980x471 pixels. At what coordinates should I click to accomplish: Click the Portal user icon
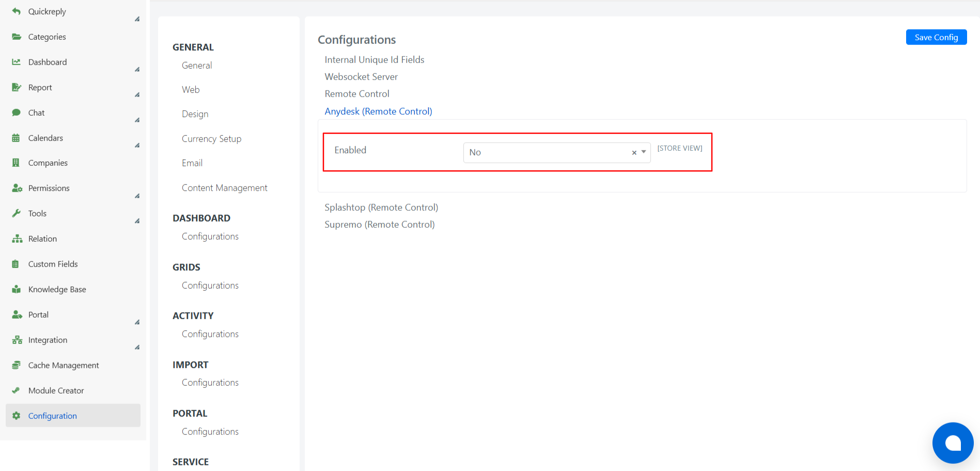pyautogui.click(x=17, y=315)
